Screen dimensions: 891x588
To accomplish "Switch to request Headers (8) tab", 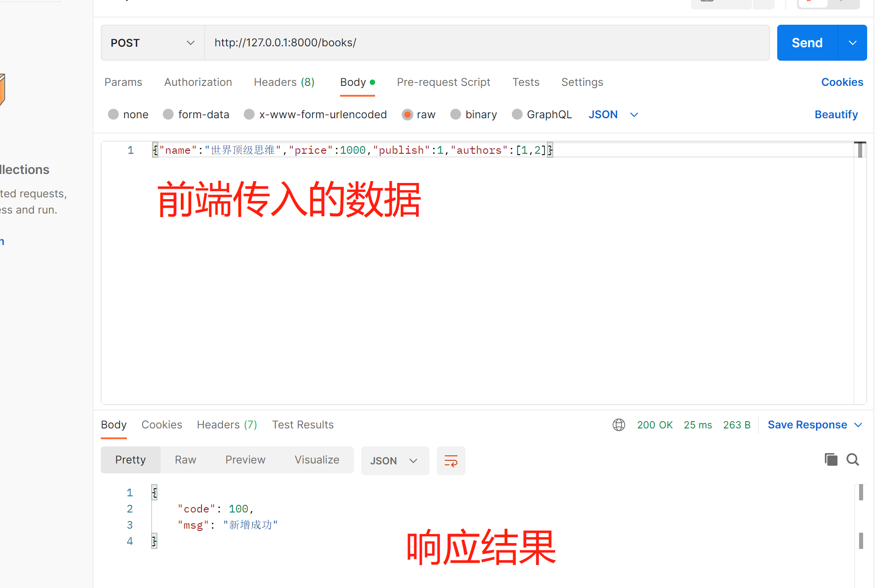I will pyautogui.click(x=284, y=82).
